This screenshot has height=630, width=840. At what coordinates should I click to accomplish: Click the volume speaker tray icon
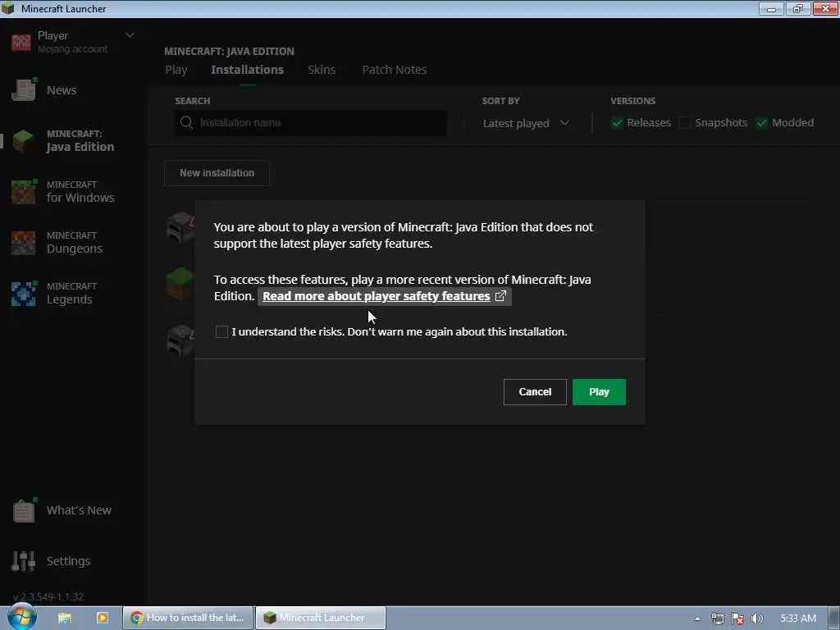pos(756,619)
